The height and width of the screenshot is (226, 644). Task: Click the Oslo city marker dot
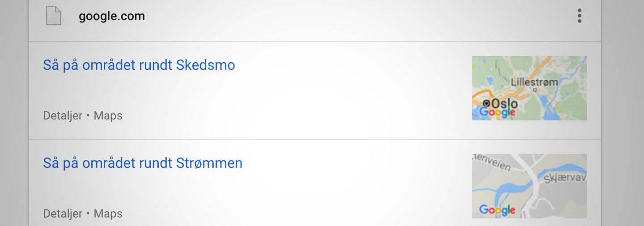pos(487,103)
